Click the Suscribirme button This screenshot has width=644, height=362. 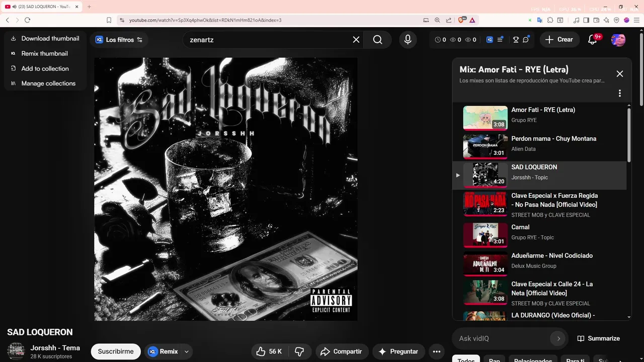(x=116, y=351)
